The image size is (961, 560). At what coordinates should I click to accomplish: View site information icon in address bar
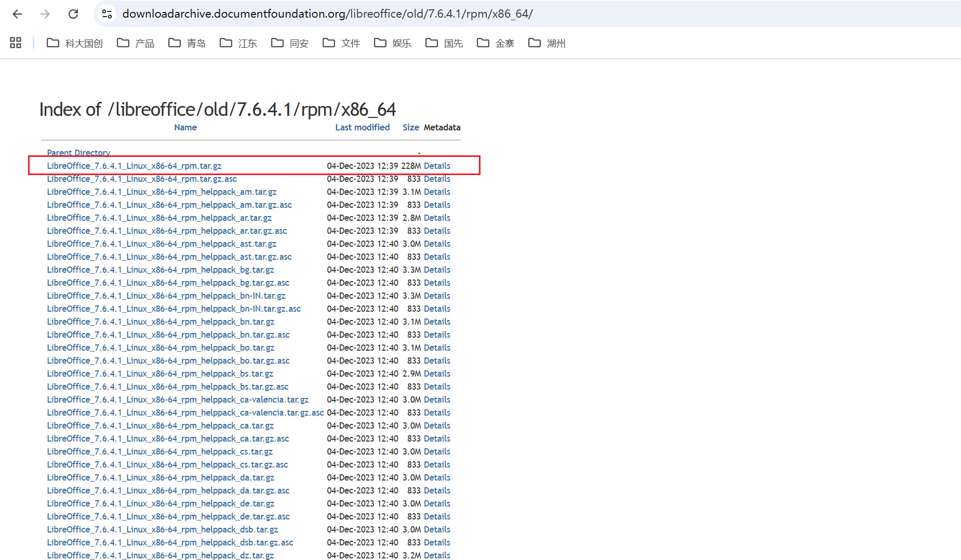(107, 14)
